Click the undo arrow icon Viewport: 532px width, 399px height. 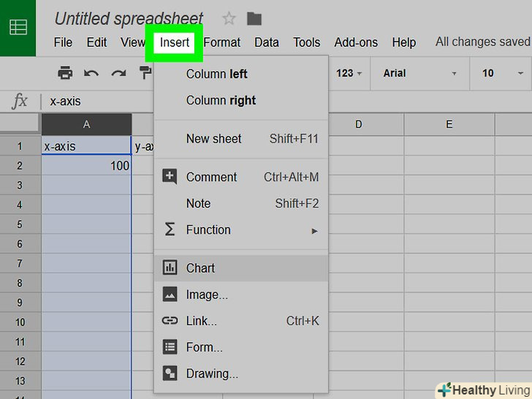(91, 73)
